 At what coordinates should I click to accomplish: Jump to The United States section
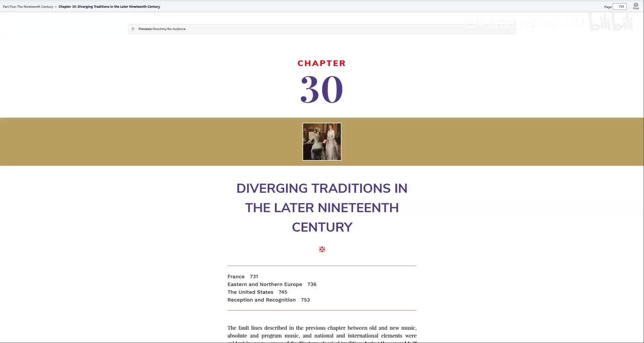(x=257, y=292)
